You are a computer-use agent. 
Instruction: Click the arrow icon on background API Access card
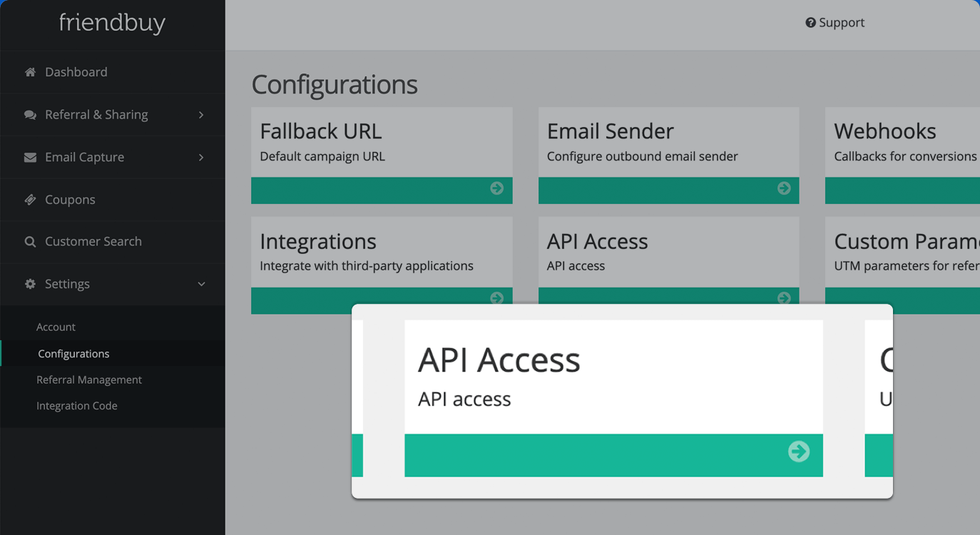pos(784,297)
